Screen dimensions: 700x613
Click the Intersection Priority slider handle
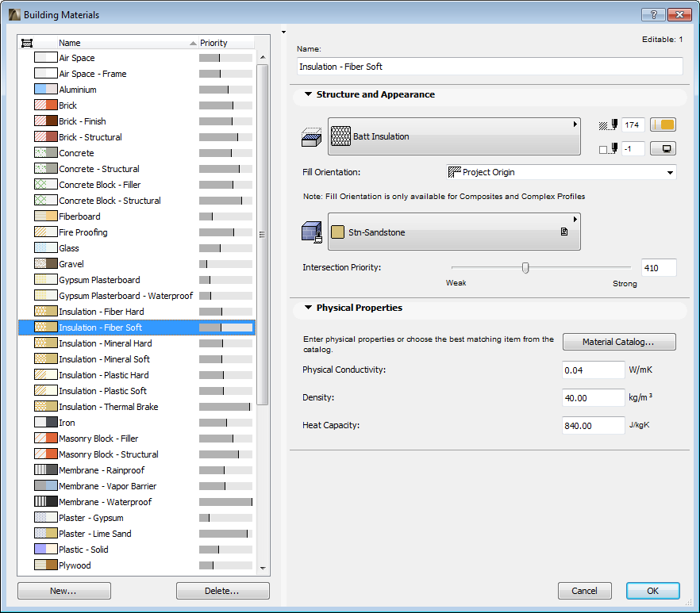click(525, 268)
